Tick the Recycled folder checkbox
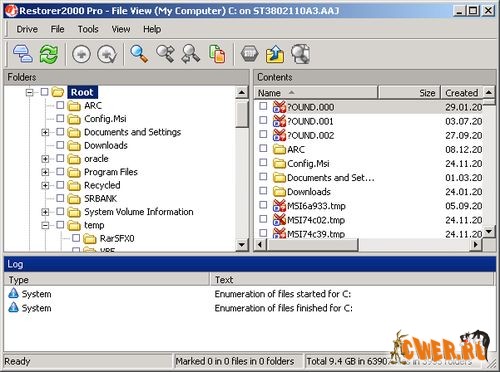500x372 pixels. tap(60, 185)
